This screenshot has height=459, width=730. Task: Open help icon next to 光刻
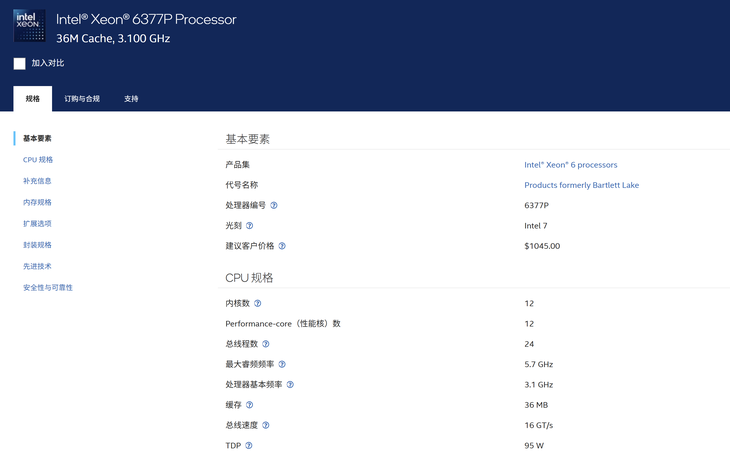pos(250,226)
